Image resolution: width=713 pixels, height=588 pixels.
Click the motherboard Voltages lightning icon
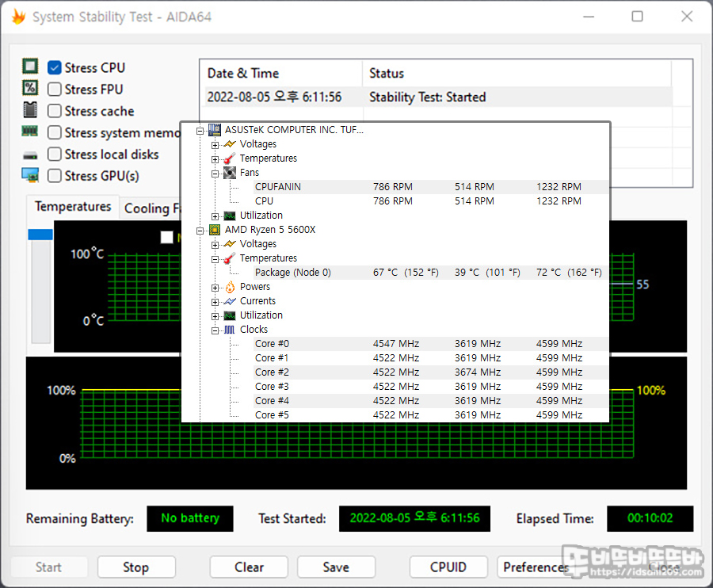pos(230,144)
